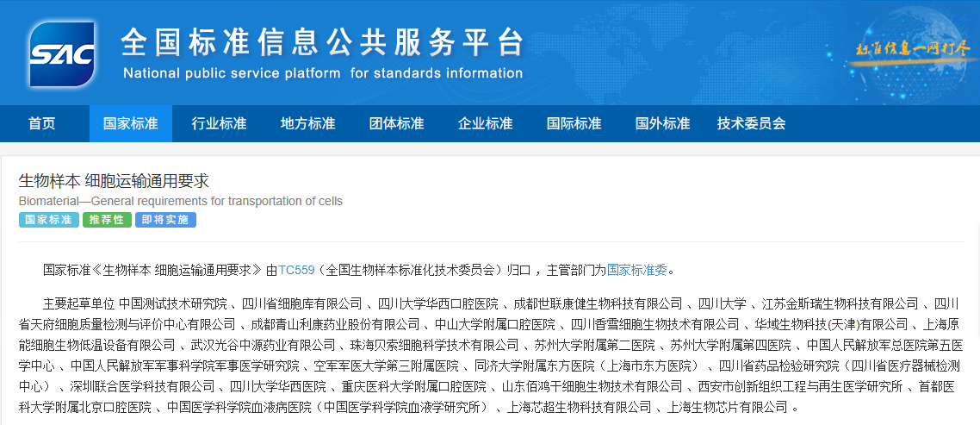Screen dimensions: 980x425
Task: Visit the 技术委员会 section
Action: (x=751, y=123)
